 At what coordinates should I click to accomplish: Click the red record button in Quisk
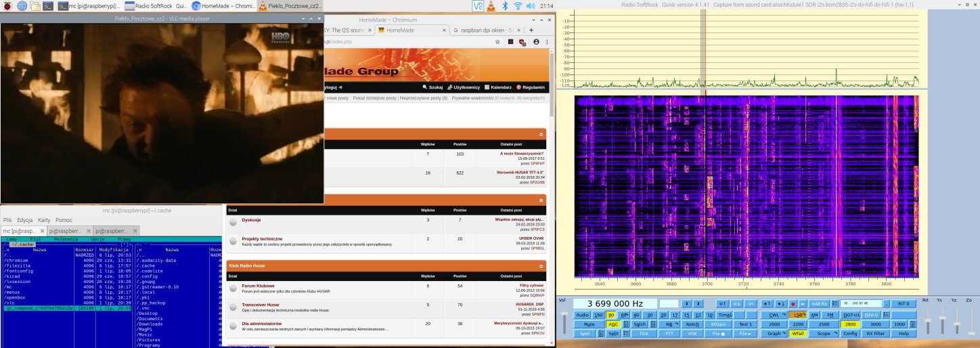[791, 304]
